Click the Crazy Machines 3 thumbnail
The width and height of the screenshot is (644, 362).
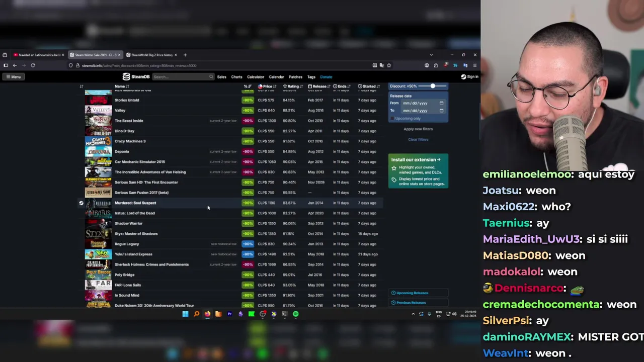point(98,141)
